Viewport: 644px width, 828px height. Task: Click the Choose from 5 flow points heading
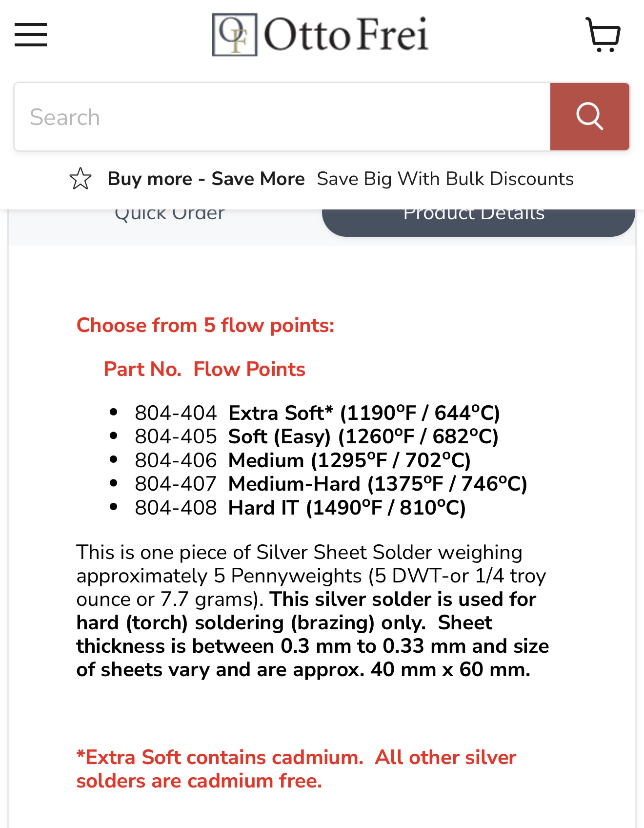(x=205, y=325)
